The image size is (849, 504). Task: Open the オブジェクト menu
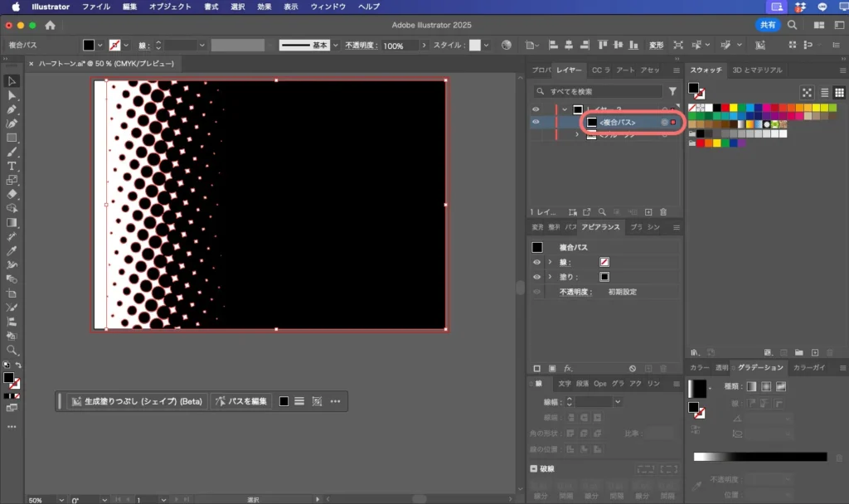(x=170, y=7)
